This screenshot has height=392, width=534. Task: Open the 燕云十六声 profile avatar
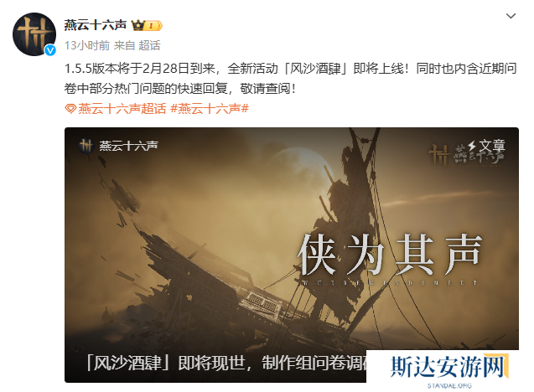[34, 34]
